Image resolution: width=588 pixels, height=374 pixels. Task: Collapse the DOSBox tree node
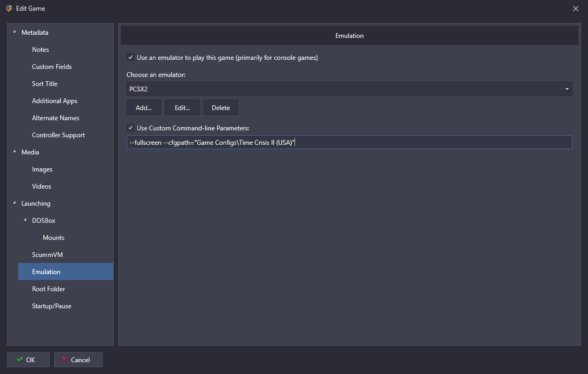(25, 220)
